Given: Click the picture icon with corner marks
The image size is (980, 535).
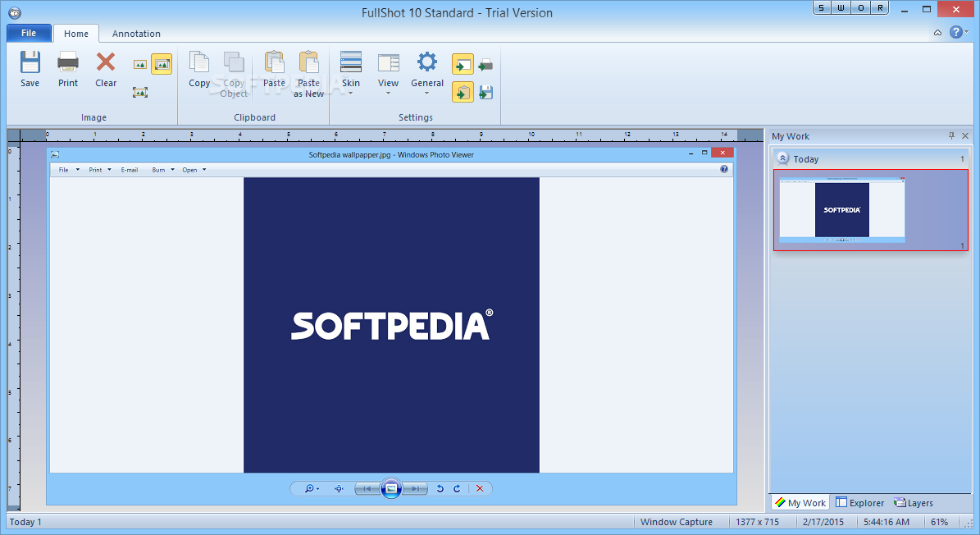Looking at the screenshot, I should [x=140, y=93].
